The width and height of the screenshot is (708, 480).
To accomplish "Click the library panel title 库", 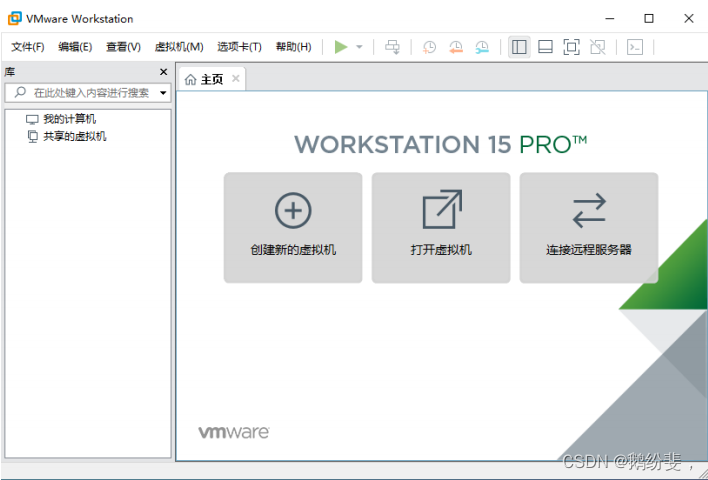I will 10,72.
